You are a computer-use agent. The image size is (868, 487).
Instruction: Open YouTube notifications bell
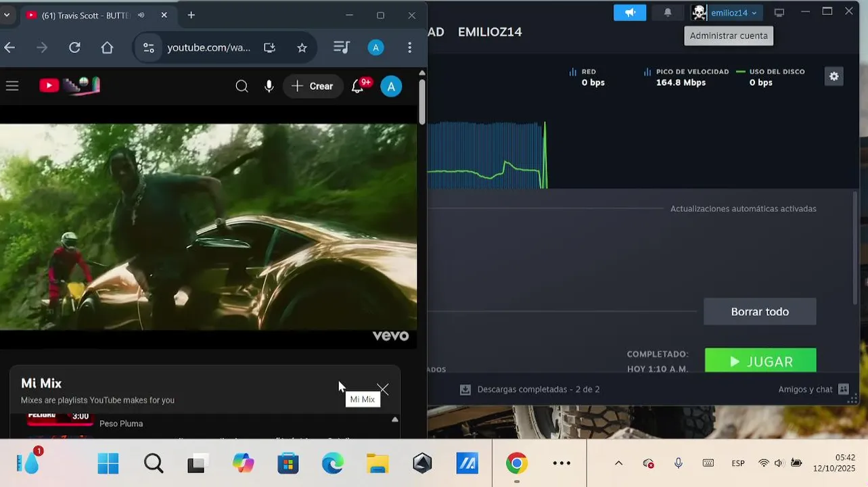358,86
